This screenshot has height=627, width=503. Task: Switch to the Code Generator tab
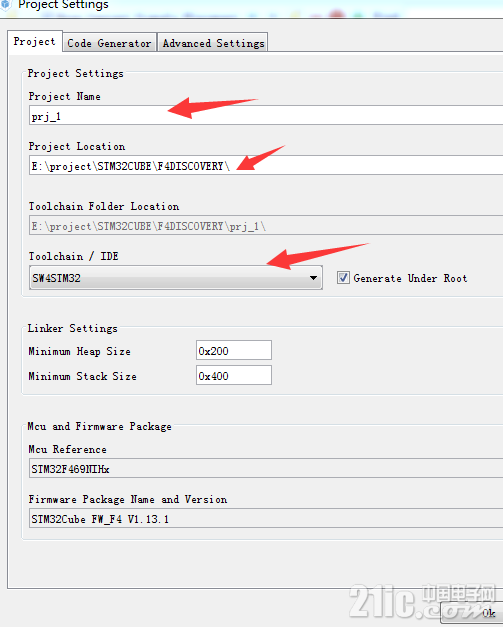click(x=110, y=42)
